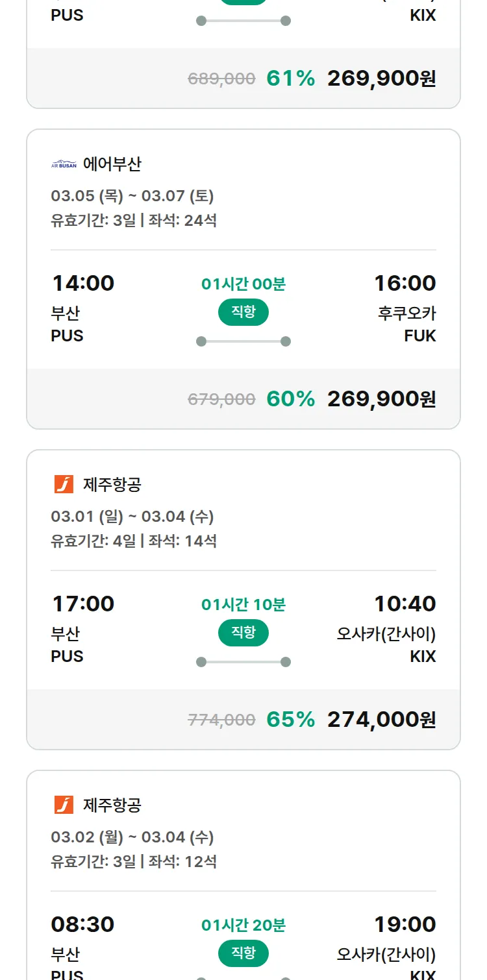Click the 03.01 (일) ~ 03.04 (수) dates
This screenshot has width=487, height=980.
[132, 517]
